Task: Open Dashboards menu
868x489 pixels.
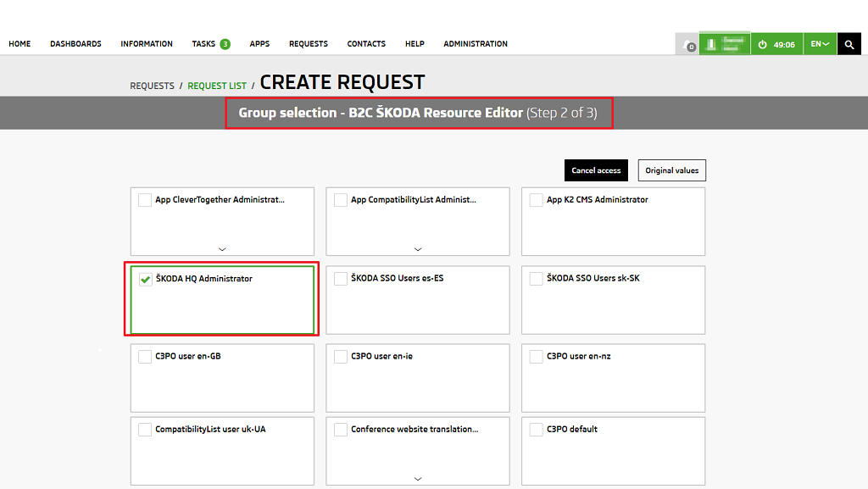Action: [x=75, y=44]
